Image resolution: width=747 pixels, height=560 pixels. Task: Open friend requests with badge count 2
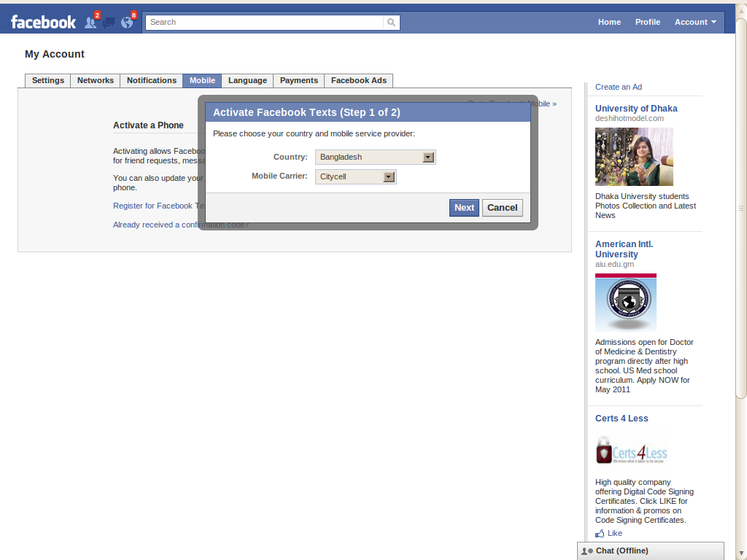[88, 23]
